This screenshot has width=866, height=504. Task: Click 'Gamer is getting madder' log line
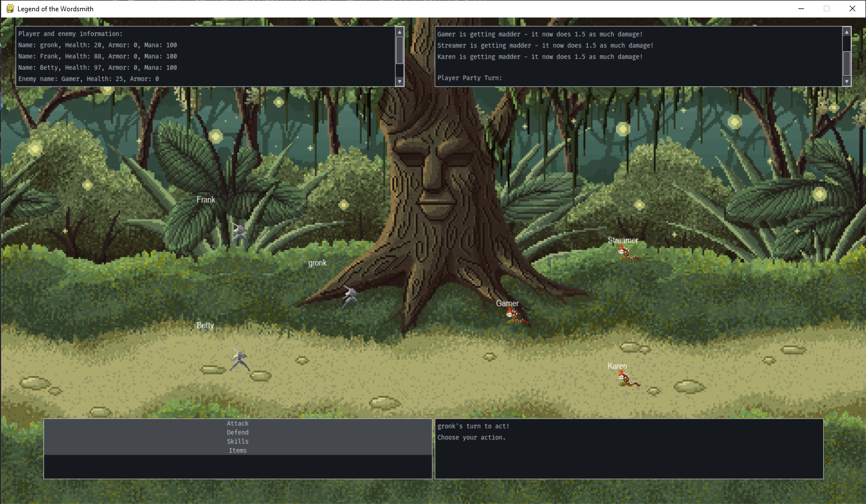click(540, 34)
